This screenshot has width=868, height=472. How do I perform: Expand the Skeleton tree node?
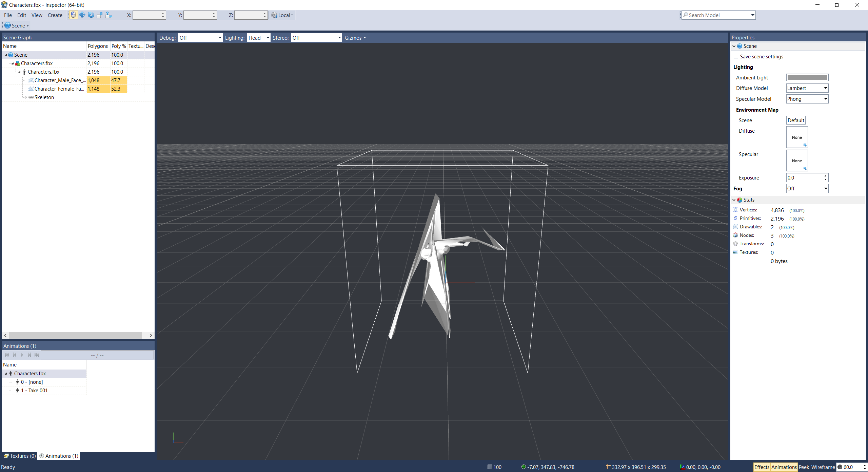[x=25, y=97]
